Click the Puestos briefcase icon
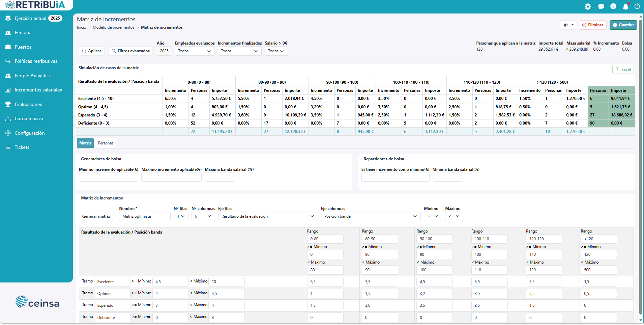Image resolution: width=644 pixels, height=325 pixels. click(x=8, y=47)
